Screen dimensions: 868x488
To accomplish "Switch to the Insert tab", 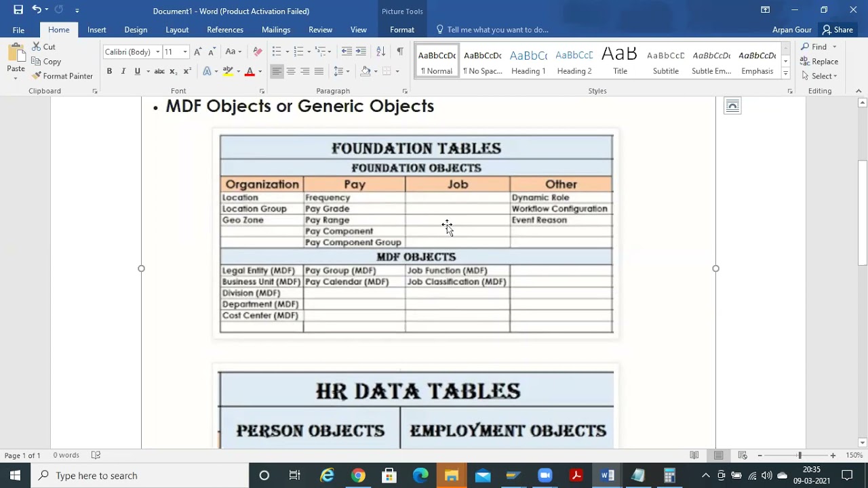I will tap(96, 30).
